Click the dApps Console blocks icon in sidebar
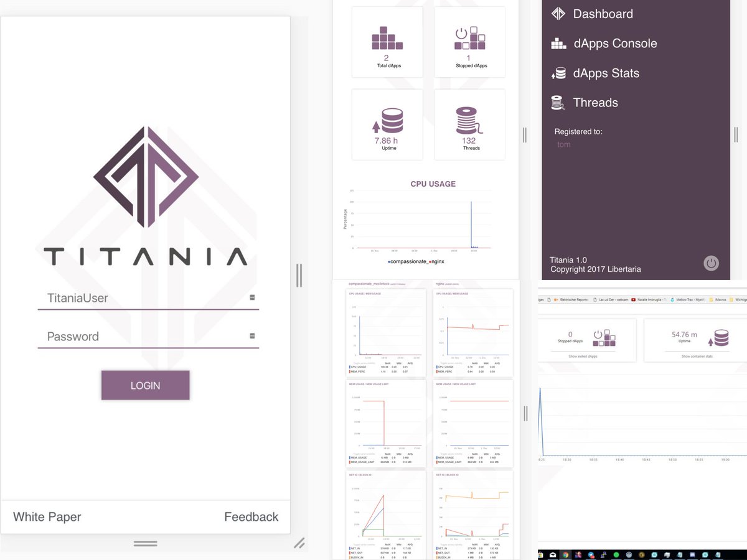Screen dimensions: 747x560 558,44
